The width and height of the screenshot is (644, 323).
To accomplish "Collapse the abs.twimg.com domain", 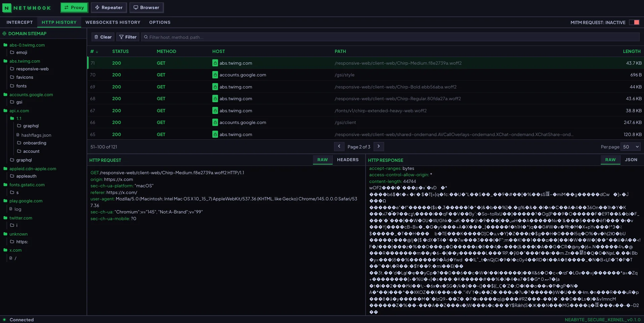I will coord(22,61).
